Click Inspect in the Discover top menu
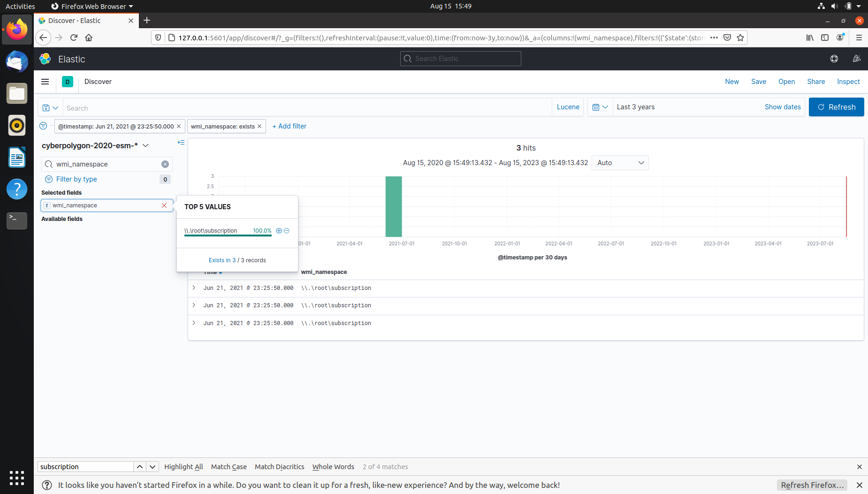Image resolution: width=868 pixels, height=494 pixels. click(848, 82)
